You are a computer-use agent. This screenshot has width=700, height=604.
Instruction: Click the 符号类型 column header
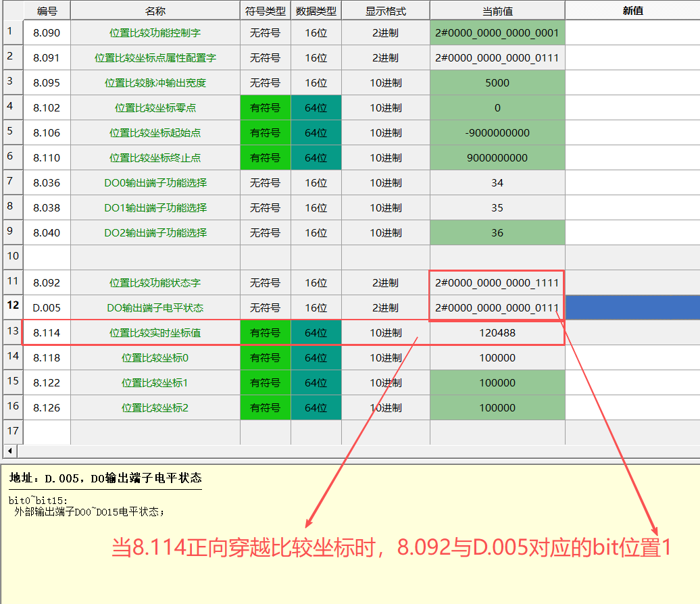click(265, 11)
